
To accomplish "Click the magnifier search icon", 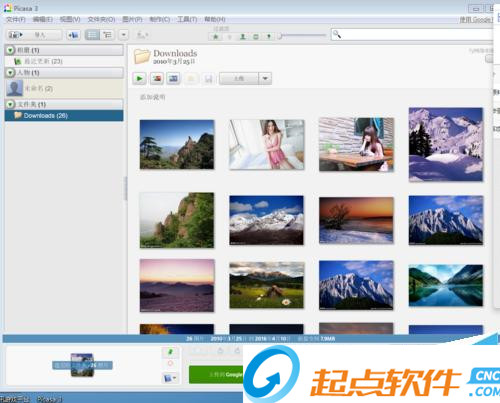I will [x=337, y=34].
